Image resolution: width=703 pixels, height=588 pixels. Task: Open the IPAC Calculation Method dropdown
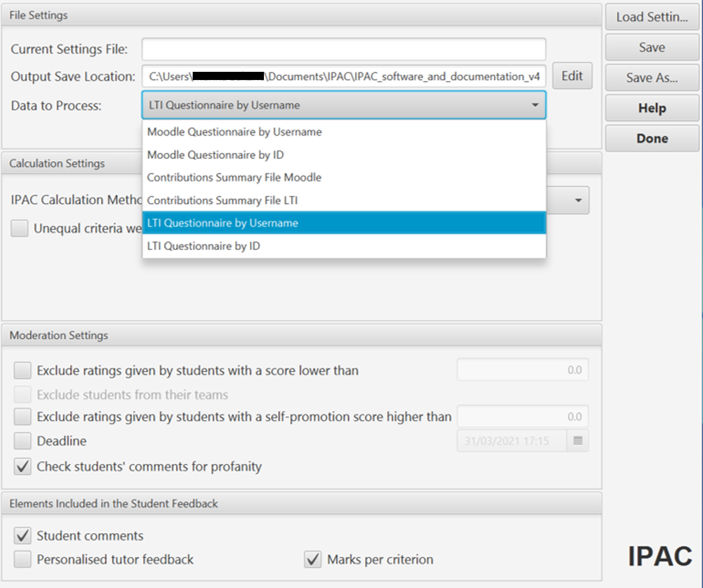click(x=577, y=200)
